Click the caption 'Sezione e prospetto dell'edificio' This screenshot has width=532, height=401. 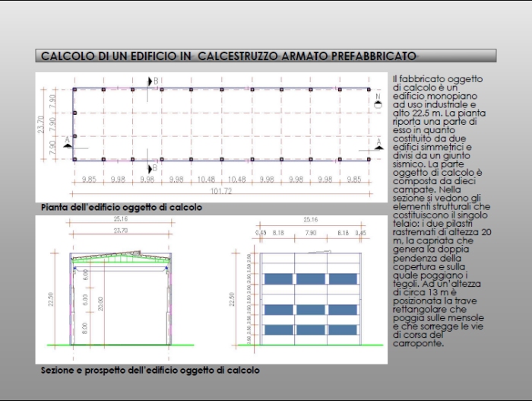click(x=150, y=371)
